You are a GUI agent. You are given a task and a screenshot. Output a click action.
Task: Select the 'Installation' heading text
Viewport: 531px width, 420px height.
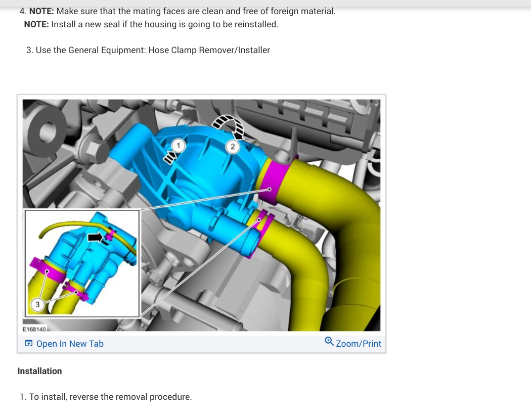point(39,371)
